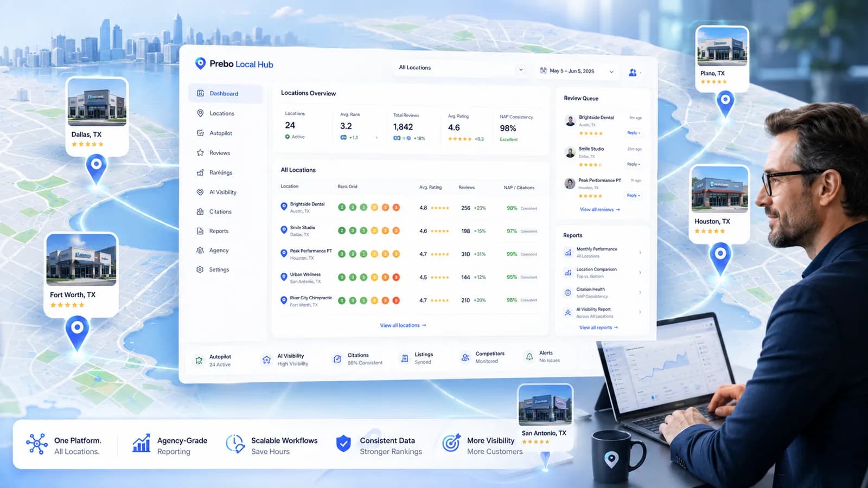The width and height of the screenshot is (868, 488).
Task: Click the Urban Wellness location pin icon
Action: 284,277
